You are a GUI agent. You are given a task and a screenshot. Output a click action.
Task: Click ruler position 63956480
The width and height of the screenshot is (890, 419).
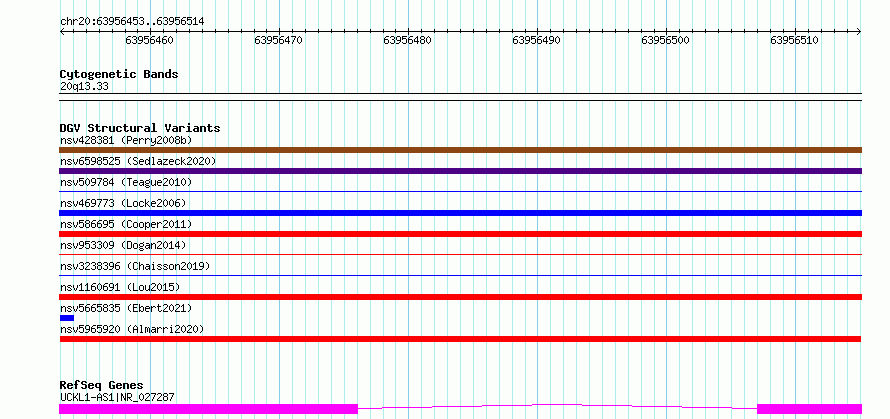[408, 40]
